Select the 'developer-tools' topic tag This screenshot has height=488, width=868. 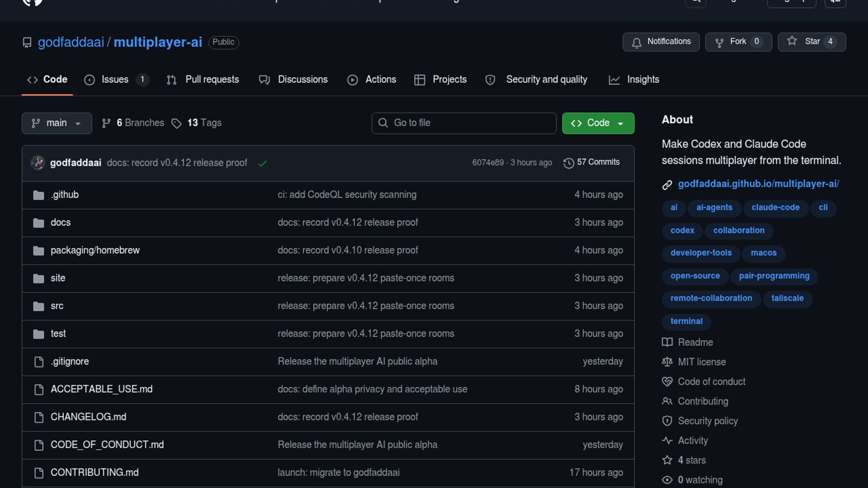(701, 253)
